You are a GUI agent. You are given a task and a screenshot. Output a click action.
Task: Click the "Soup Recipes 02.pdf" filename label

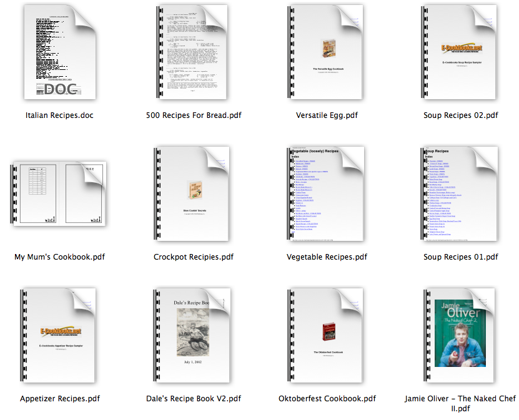coord(461,115)
